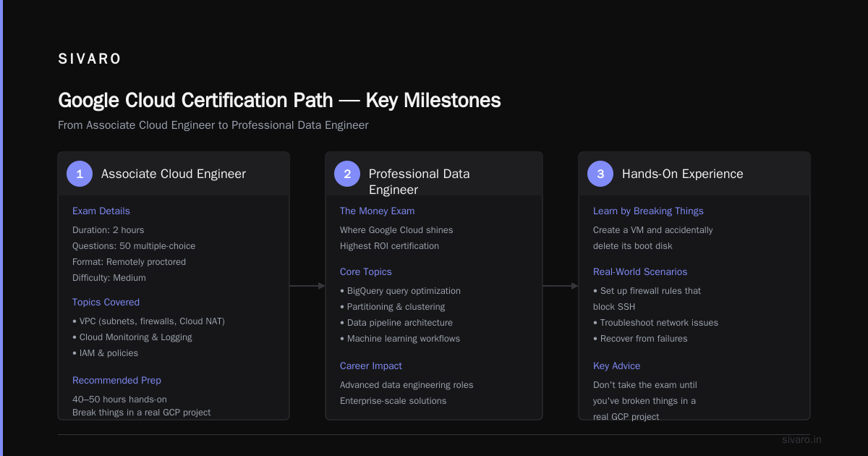The height and width of the screenshot is (456, 868).
Task: Select the 'Career Impact' section label
Action: (371, 366)
